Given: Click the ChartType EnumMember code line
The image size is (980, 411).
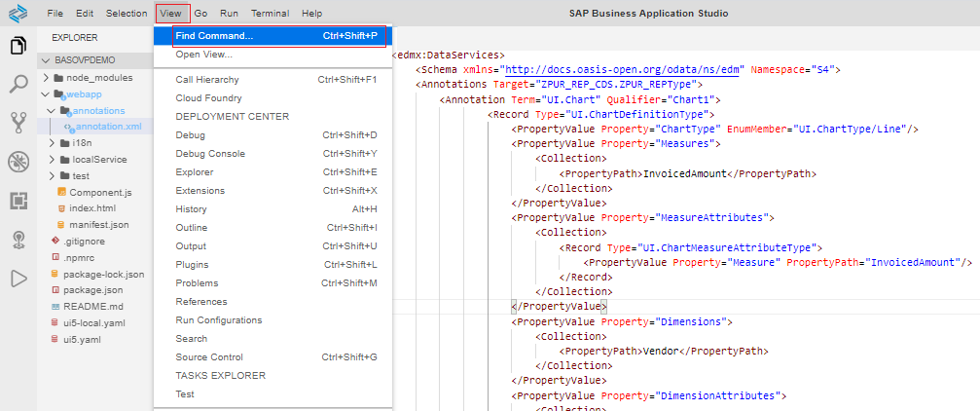Looking at the screenshot, I should coord(715,130).
